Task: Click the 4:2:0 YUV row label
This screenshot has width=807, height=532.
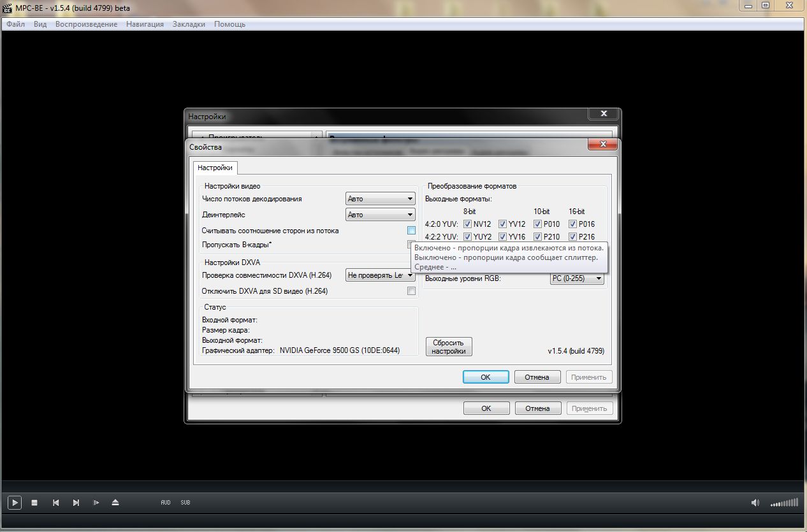Action: [441, 224]
